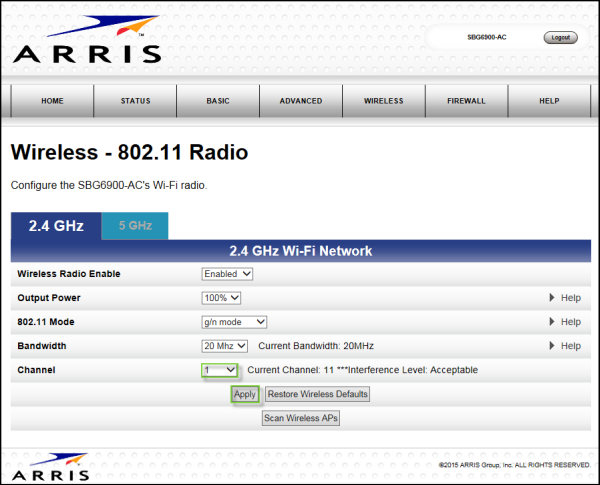The image size is (600, 485).
Task: Expand the Bandwidth 20 MHz dropdown
Action: click(225, 346)
